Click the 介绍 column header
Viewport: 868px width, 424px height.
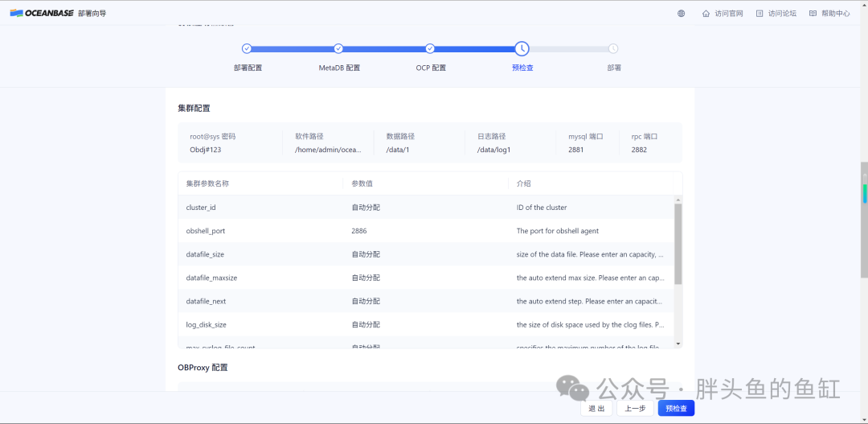[524, 183]
